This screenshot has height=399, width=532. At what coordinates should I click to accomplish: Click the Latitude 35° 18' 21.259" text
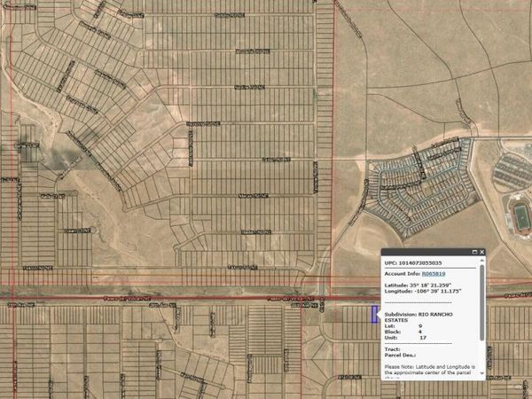click(x=418, y=285)
